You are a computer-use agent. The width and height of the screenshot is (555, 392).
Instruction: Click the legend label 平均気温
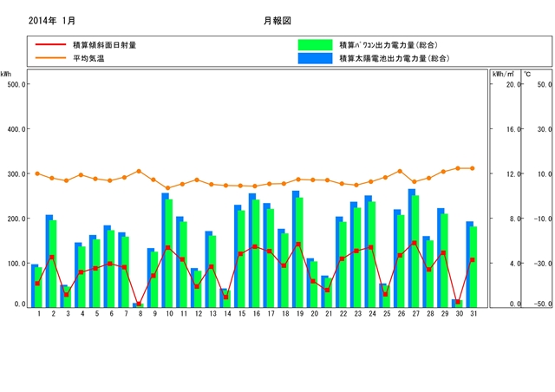(x=88, y=58)
